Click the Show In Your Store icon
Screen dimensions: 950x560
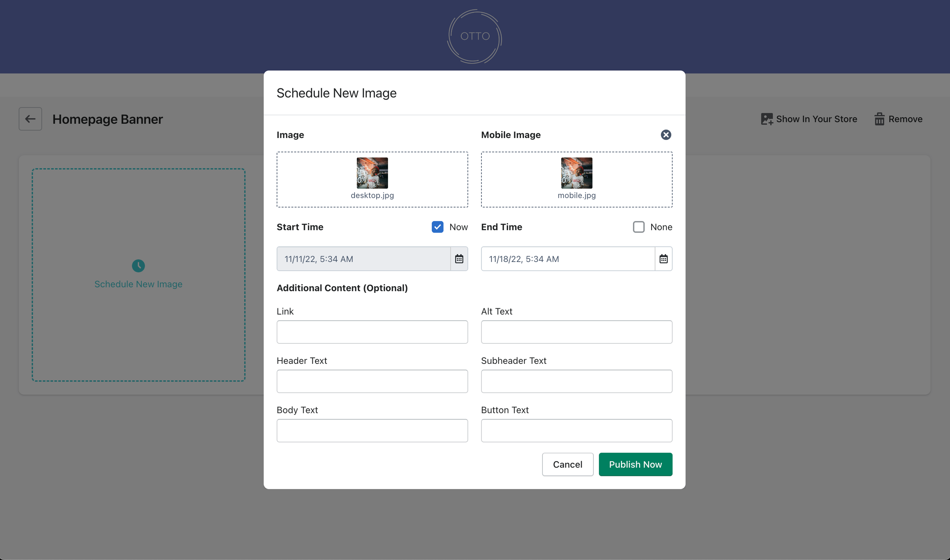coord(767,119)
